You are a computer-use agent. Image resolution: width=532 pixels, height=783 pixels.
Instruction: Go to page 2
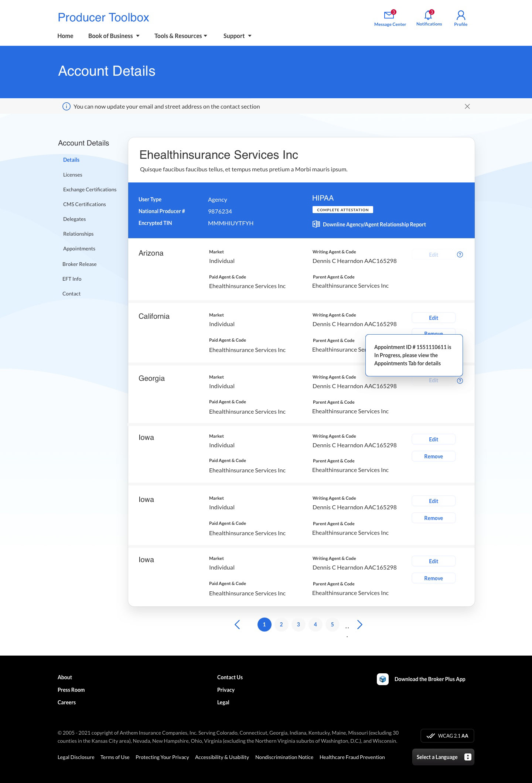[x=281, y=624]
